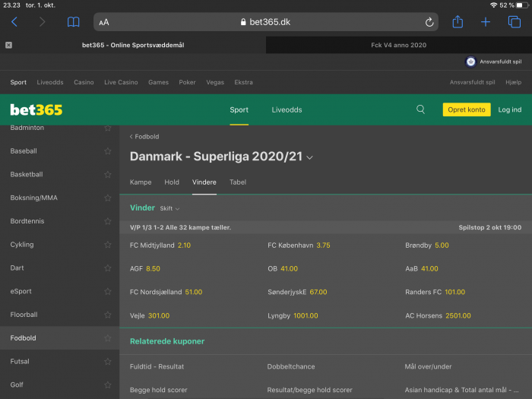Favorite Baseball with its star
This screenshot has width=532, height=399.
(108, 151)
